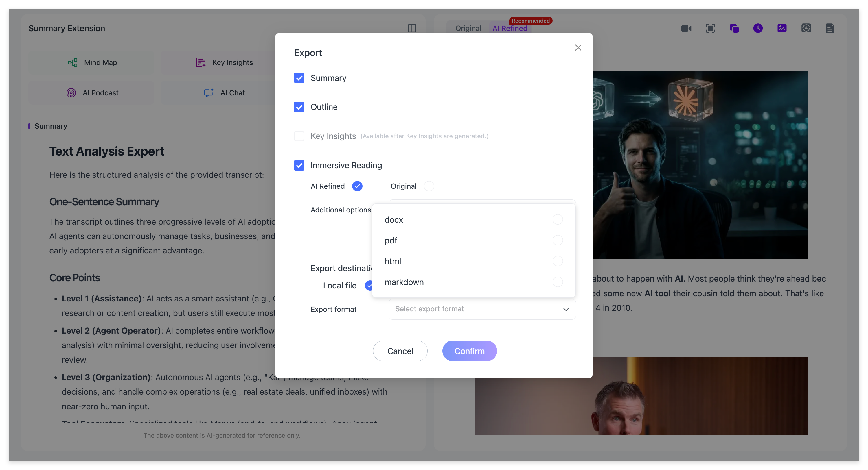This screenshot has width=868, height=470.
Task: Open the Select export format dropdown
Action: (482, 309)
